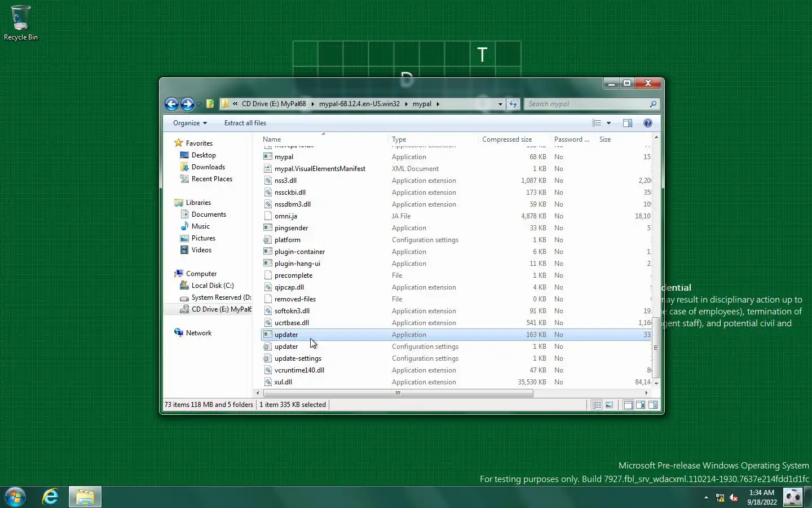Select Desktop in Favorites
This screenshot has width=812, height=508.
[204, 155]
